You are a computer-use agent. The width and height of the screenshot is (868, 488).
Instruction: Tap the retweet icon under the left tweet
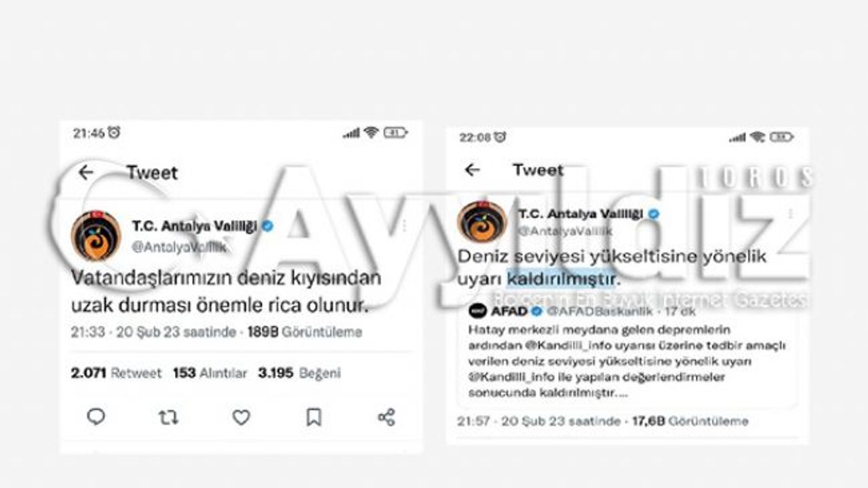pyautogui.click(x=168, y=418)
